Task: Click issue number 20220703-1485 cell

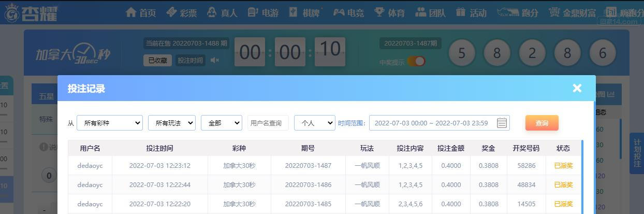Action: click(x=308, y=204)
